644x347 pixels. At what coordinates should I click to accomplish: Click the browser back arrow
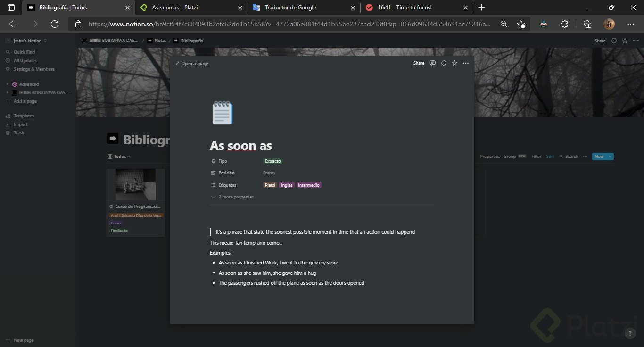tap(13, 24)
